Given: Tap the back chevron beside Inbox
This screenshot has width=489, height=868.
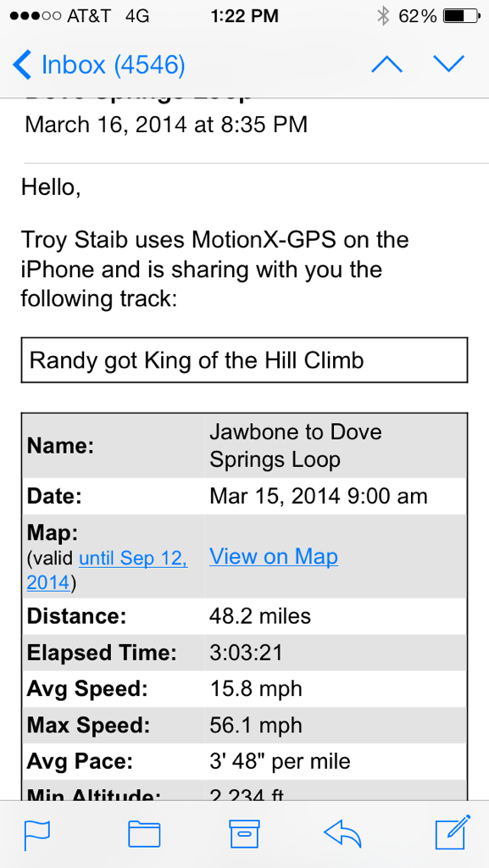Looking at the screenshot, I should (x=23, y=64).
